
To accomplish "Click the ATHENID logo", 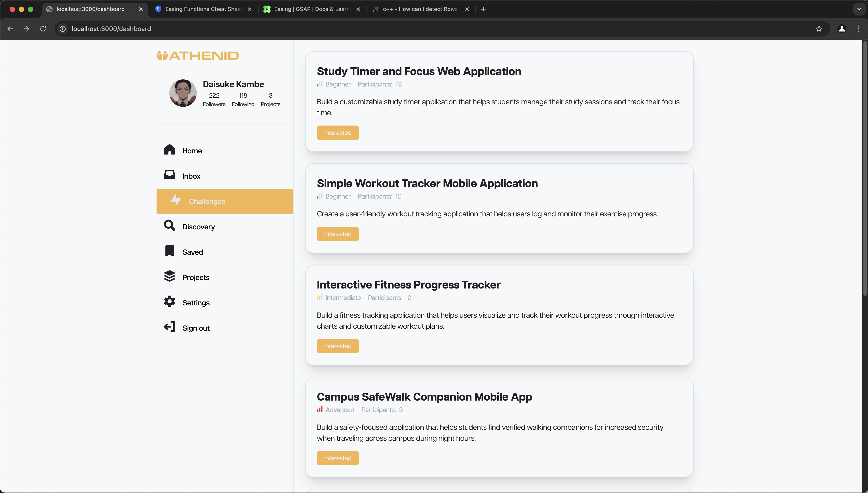I will tap(198, 55).
